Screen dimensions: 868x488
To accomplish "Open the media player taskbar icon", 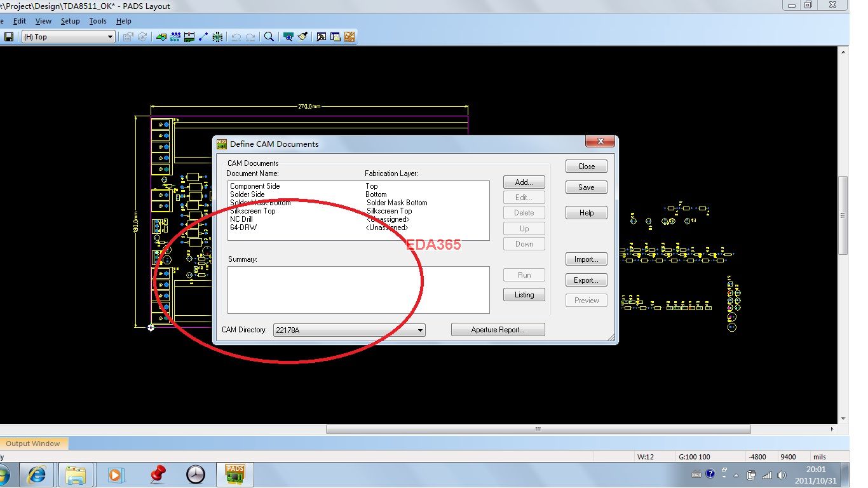I will tap(115, 475).
